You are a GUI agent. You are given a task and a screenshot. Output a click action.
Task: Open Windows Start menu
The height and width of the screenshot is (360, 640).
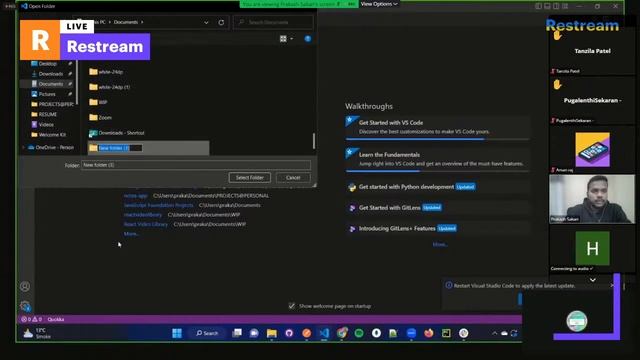coord(177,333)
